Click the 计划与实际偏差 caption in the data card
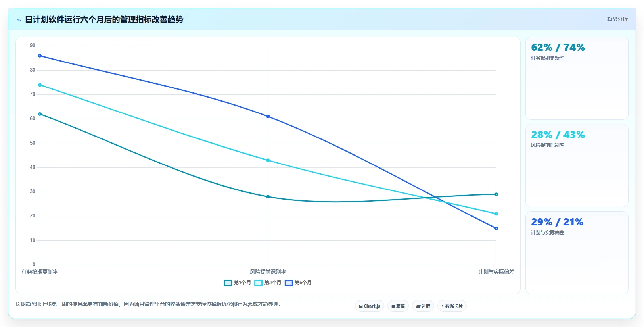644x327 pixels. 548,233
